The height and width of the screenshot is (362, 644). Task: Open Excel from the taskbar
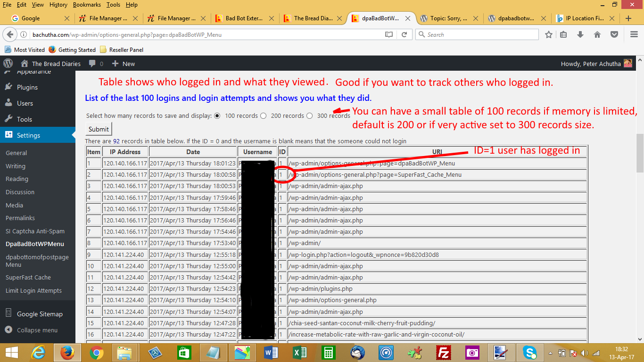pos(300,353)
